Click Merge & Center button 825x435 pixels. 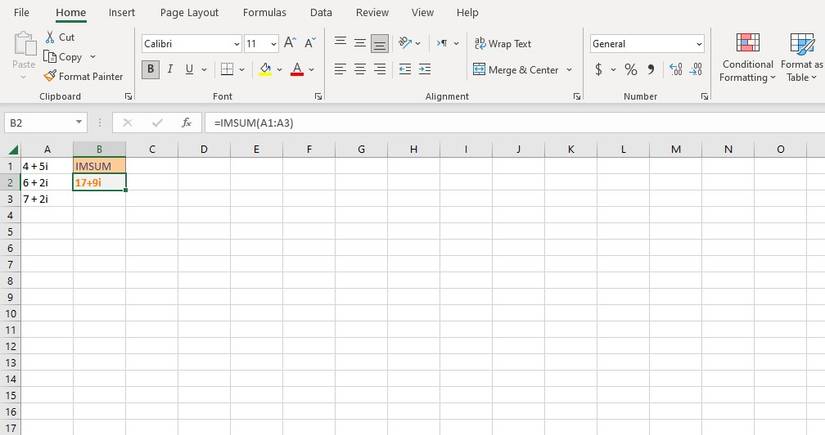[516, 69]
